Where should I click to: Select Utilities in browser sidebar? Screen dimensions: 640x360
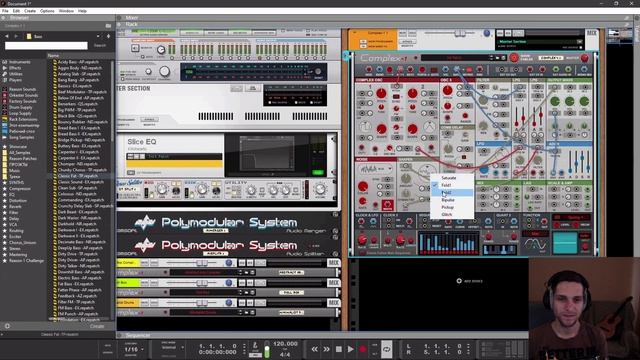[16, 74]
